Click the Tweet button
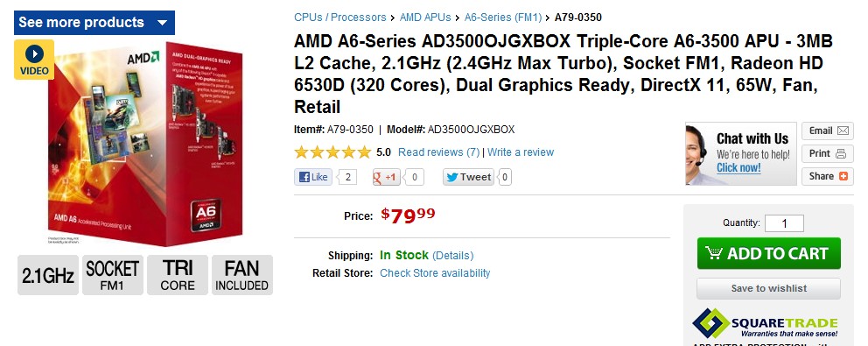 coord(468,177)
